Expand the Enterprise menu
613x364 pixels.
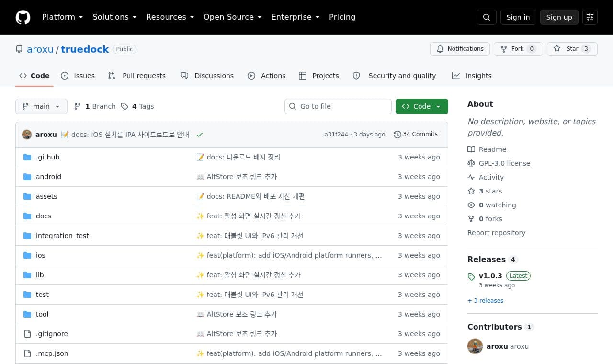click(295, 17)
